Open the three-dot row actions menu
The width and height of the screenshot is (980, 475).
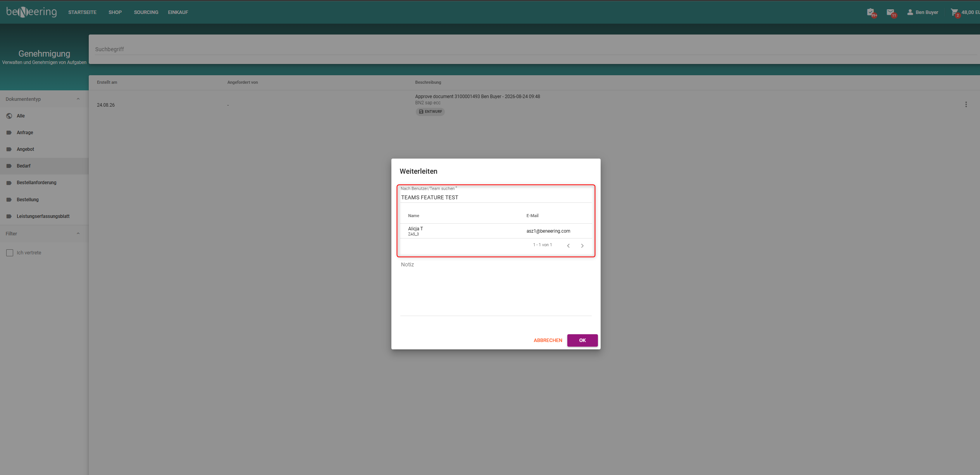(x=966, y=104)
